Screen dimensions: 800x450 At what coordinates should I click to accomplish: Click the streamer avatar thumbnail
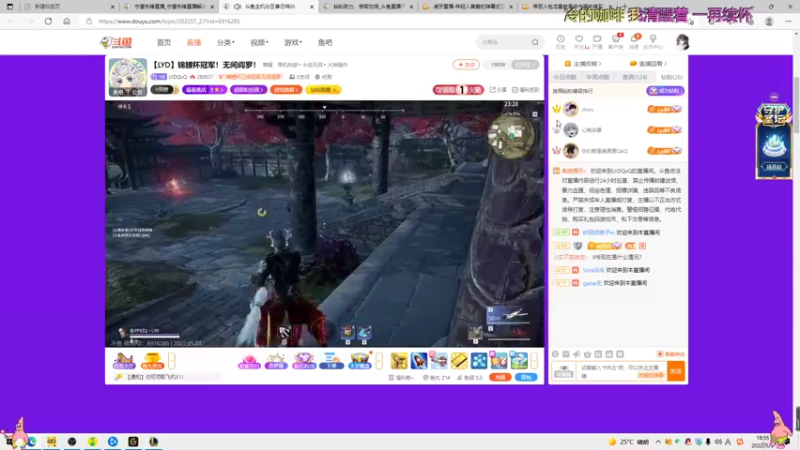coord(128,77)
